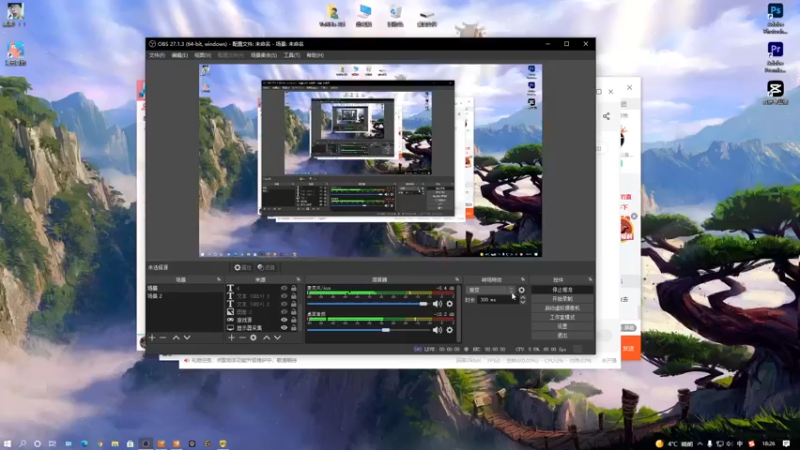
Task: Open taskbar search magnifier
Action: tap(22, 444)
